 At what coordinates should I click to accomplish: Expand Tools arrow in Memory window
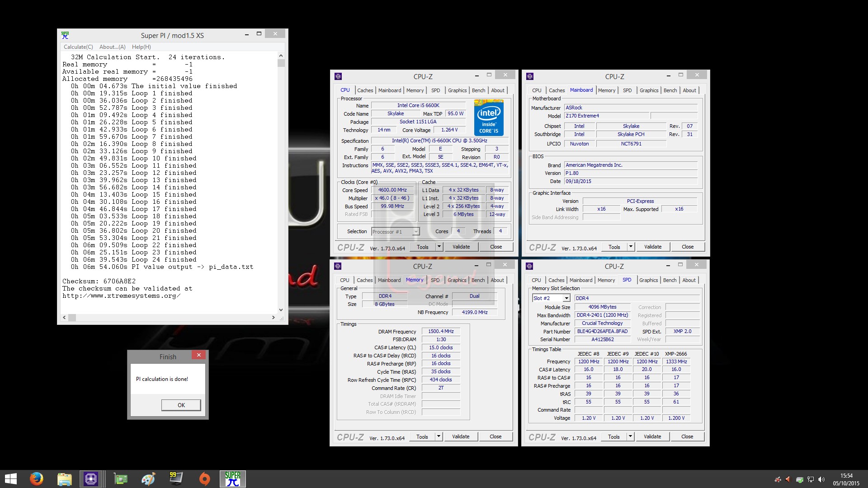(x=438, y=436)
